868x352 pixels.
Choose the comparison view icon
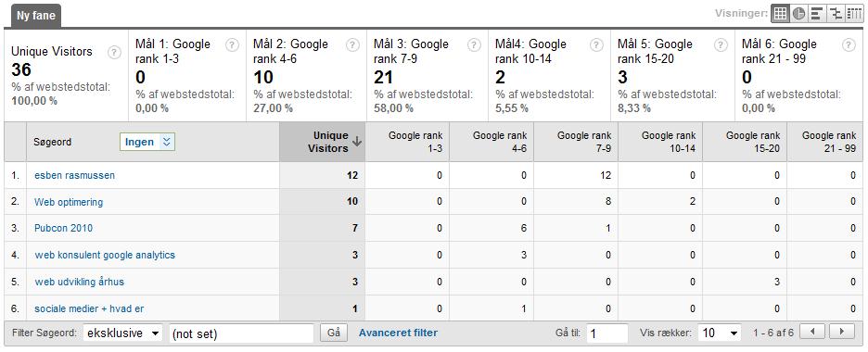835,14
